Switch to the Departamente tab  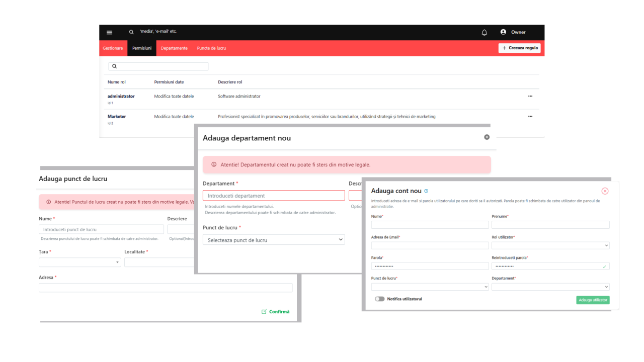[174, 48]
